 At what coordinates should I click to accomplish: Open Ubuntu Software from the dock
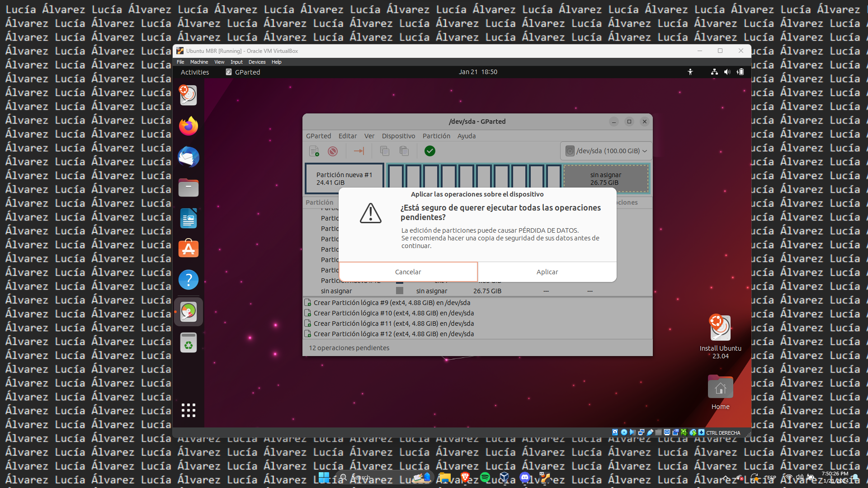coord(189,249)
